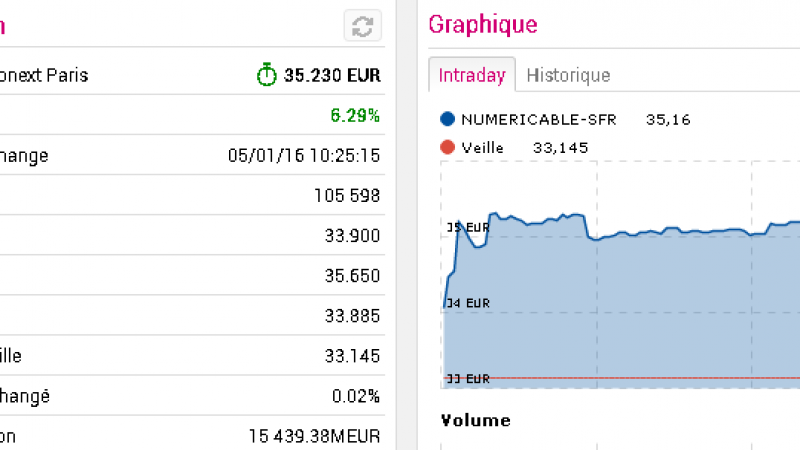The image size is (800, 450).
Task: Click the 15 439.38MEUR capitalisation value
Action: pos(314,436)
